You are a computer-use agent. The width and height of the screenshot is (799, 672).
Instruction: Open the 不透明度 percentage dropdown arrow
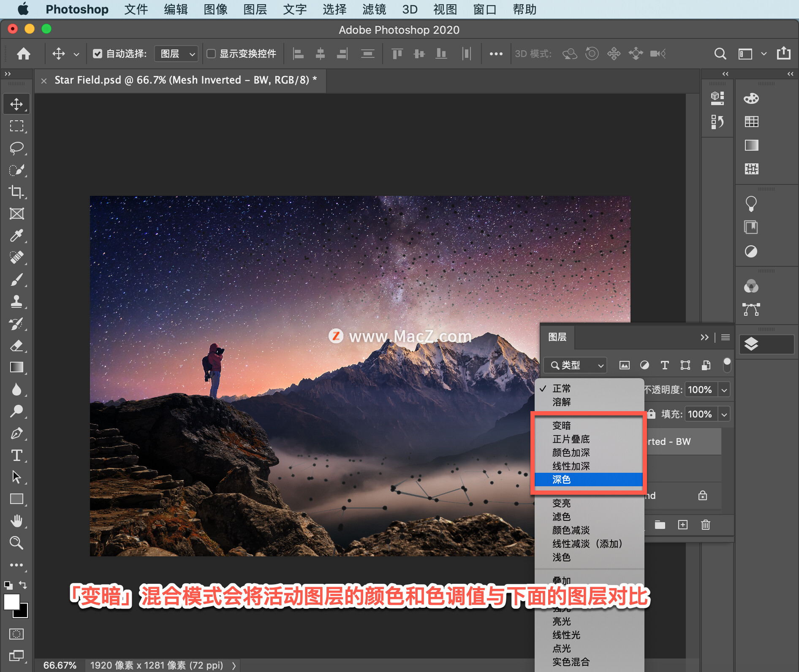[x=724, y=390]
